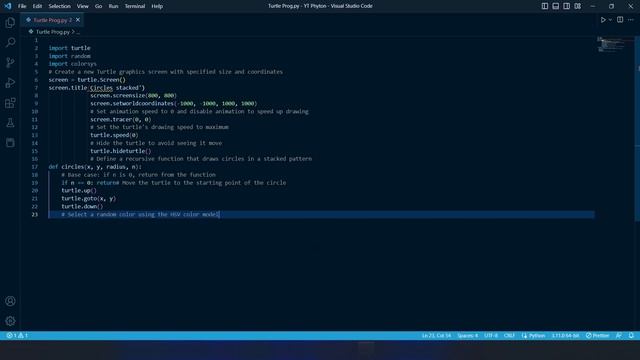Open the Run menu
Screen dimensions: 640x360
113,6
